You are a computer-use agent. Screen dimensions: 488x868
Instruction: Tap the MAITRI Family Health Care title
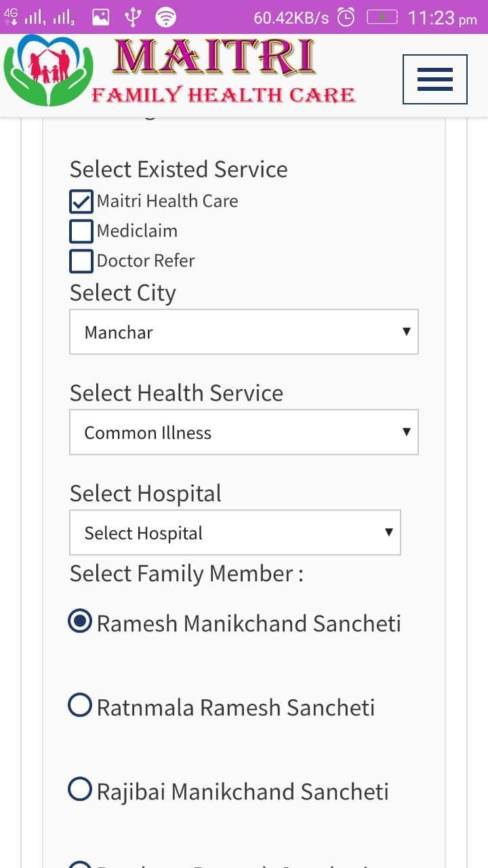(224, 72)
